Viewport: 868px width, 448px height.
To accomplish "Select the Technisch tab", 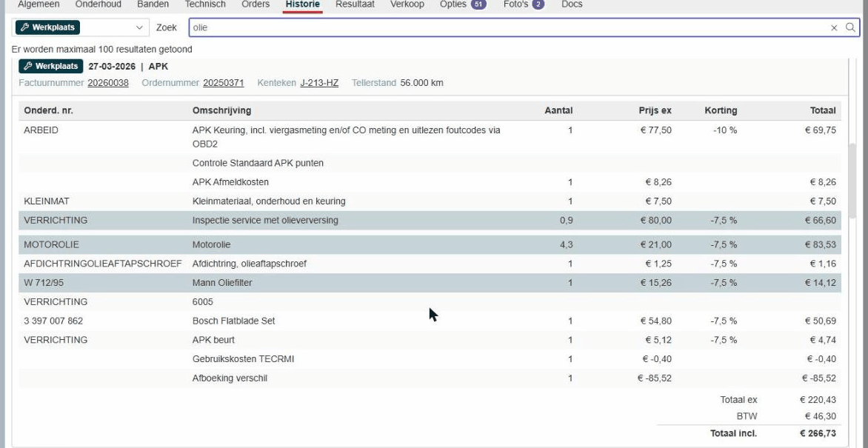I will coord(205,4).
